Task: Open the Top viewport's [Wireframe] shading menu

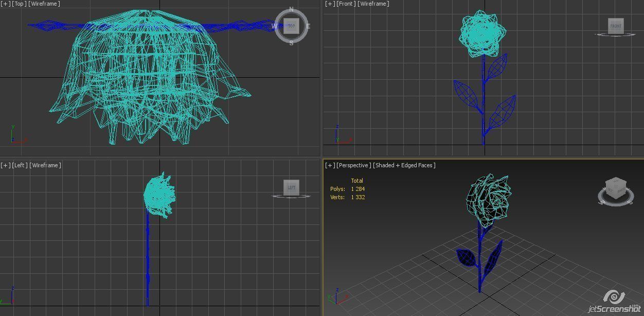Action: coord(45,4)
